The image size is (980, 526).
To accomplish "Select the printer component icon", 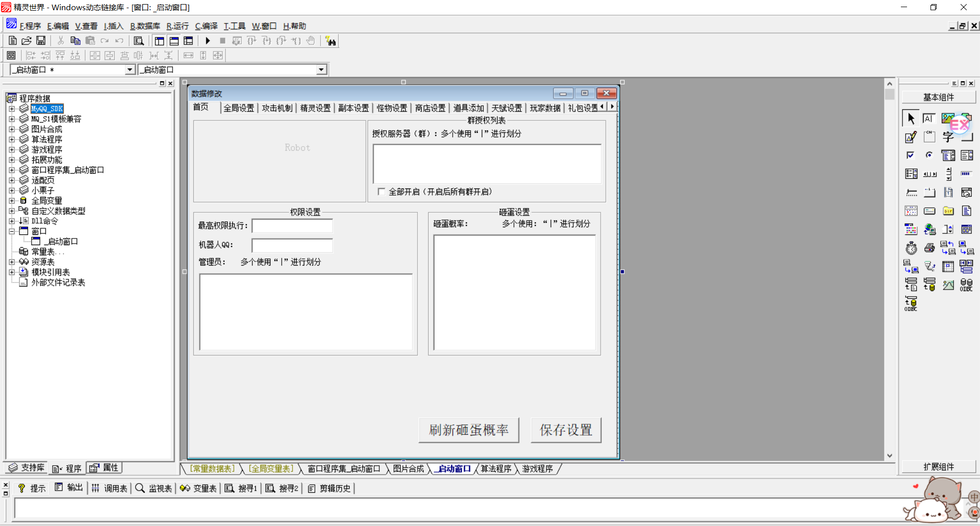I will tap(929, 248).
